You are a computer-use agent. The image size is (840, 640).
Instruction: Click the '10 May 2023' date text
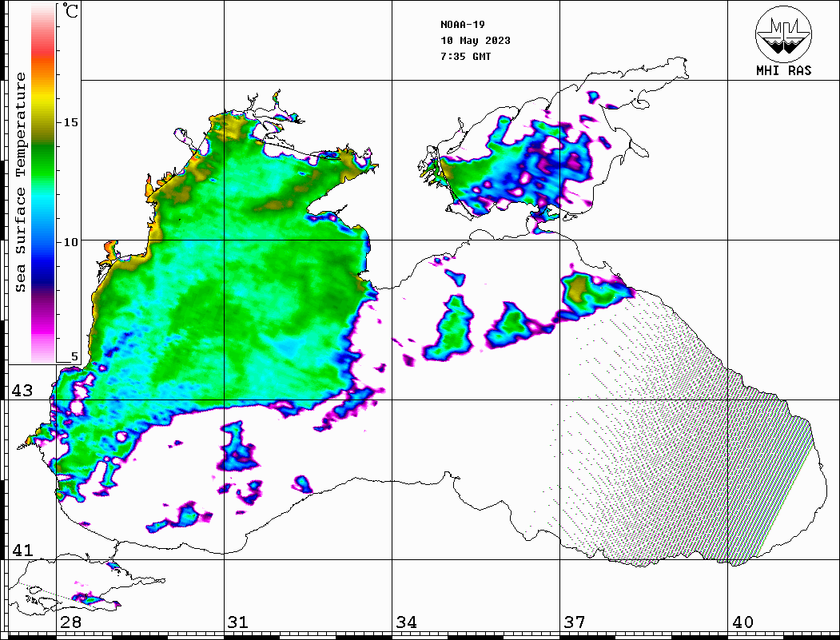coord(476,41)
